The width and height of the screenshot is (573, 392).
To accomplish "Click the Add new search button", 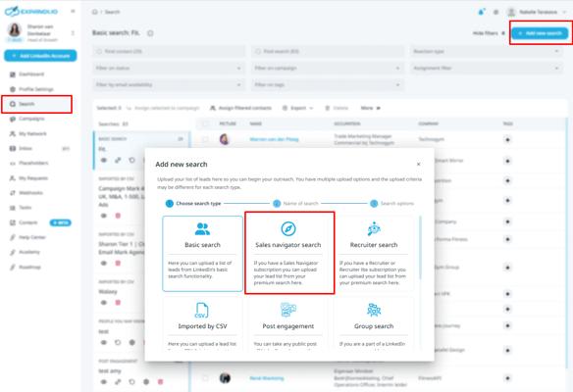I will click(540, 33).
